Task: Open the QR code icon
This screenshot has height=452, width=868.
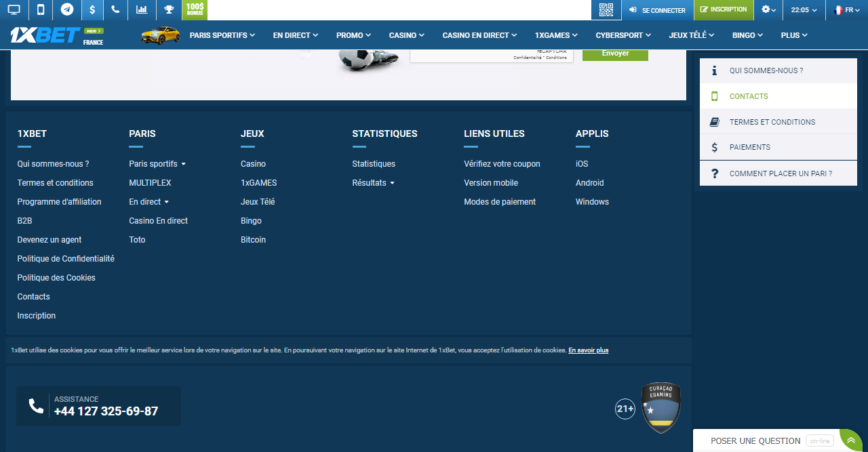Action: (606, 9)
